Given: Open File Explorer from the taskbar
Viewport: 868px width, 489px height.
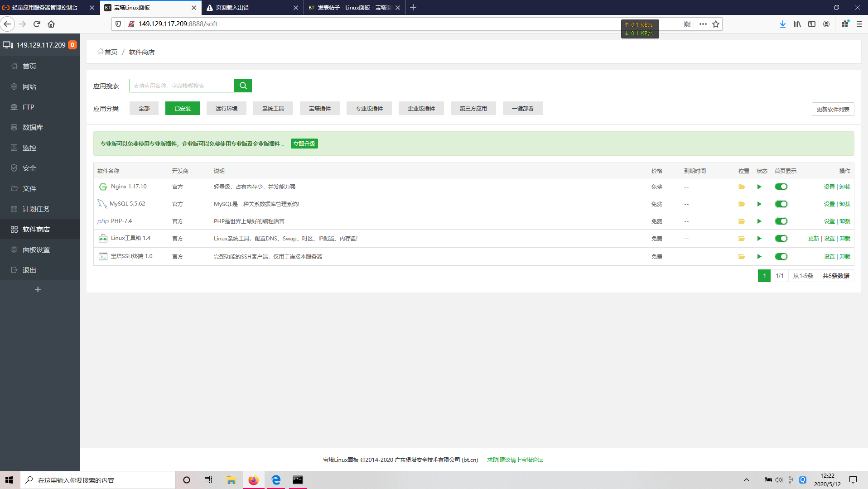Looking at the screenshot, I should click(231, 480).
